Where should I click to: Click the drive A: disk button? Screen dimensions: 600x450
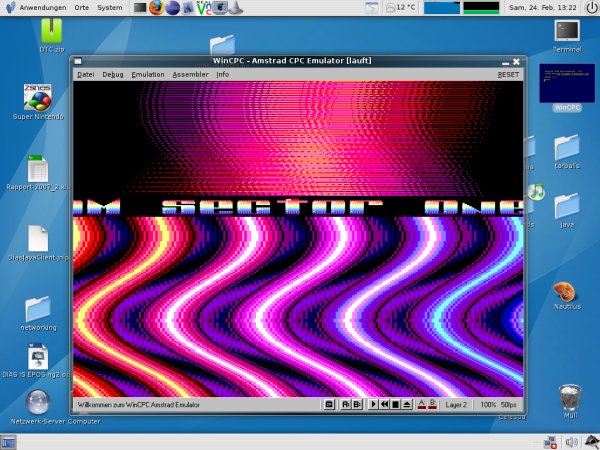(346, 404)
